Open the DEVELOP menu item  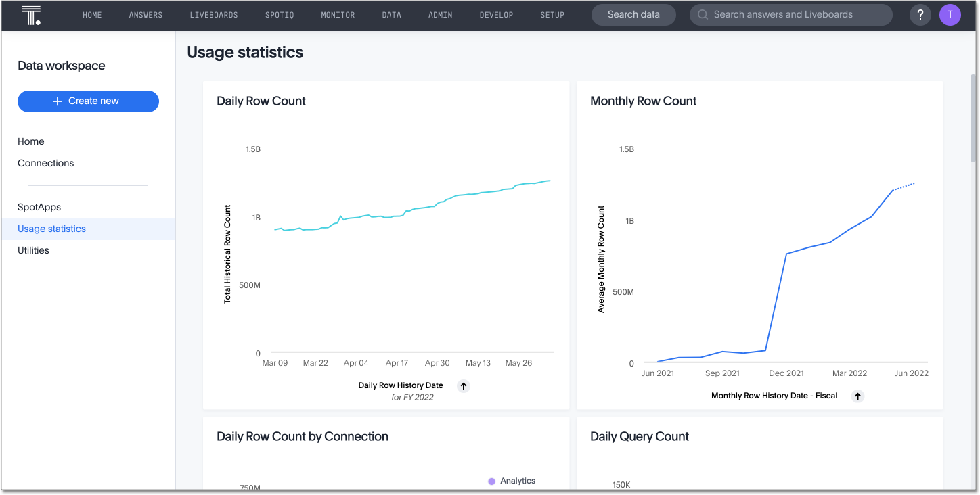click(496, 14)
